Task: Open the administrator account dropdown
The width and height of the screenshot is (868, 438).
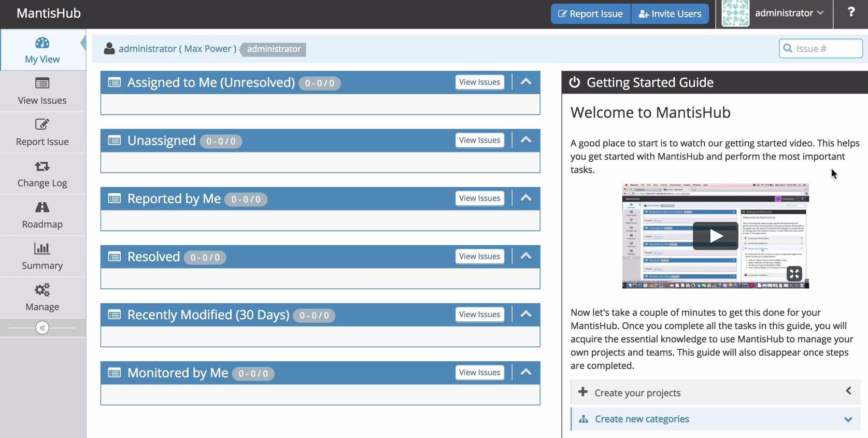Action: click(789, 13)
